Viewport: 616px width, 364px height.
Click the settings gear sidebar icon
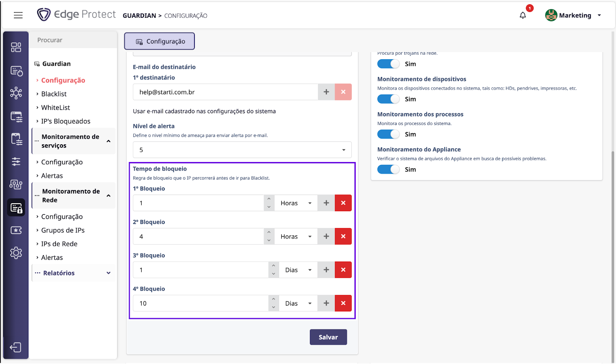point(16,253)
